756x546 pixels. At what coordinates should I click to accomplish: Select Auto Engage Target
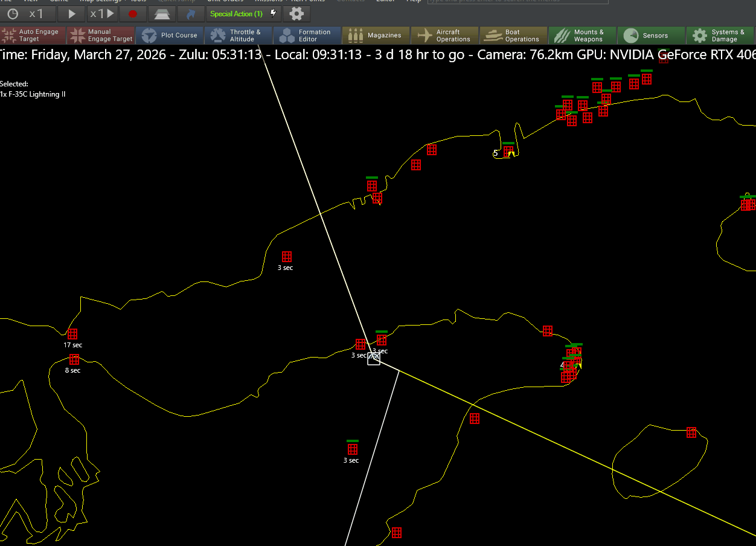point(33,35)
